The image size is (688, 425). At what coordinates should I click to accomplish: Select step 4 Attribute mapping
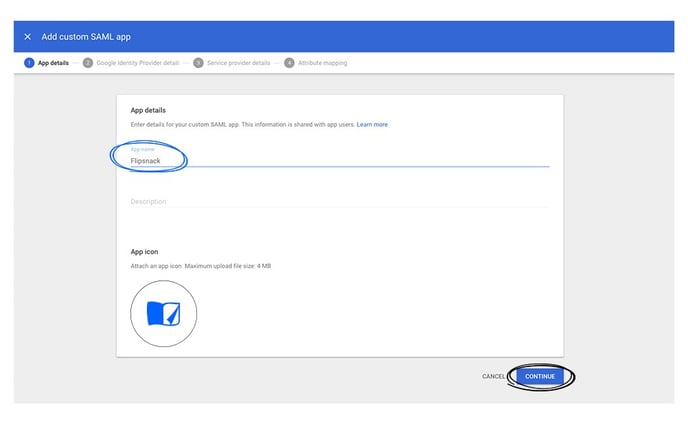[x=315, y=63]
